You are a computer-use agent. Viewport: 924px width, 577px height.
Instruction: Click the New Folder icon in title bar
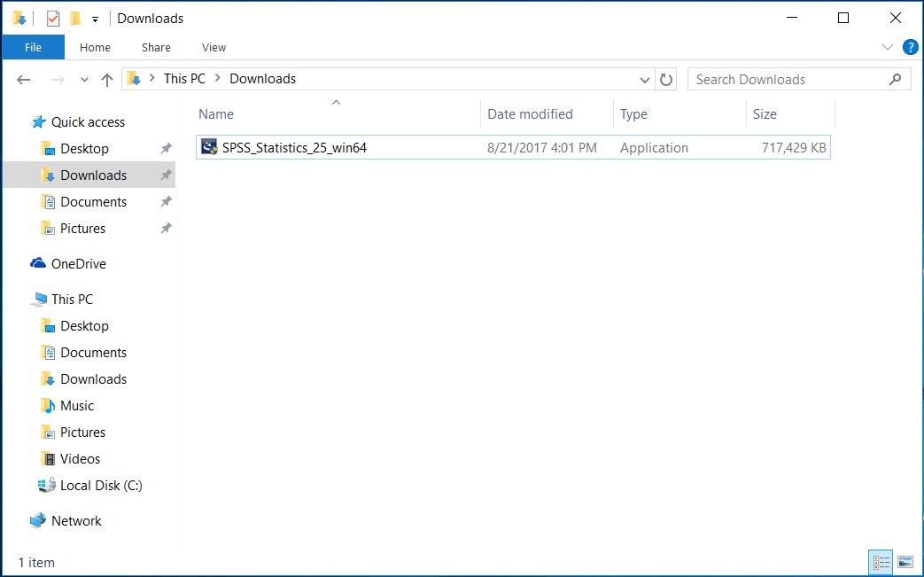(75, 19)
